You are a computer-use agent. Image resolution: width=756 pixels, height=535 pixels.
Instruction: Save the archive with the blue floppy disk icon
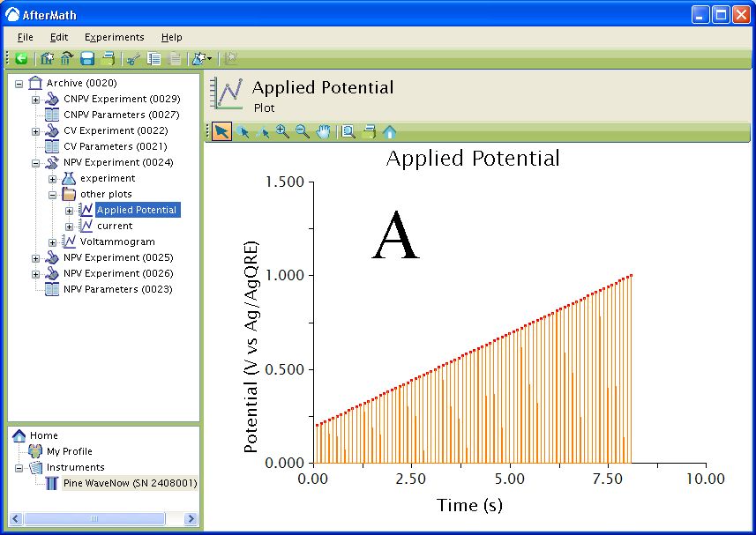[x=87, y=59]
